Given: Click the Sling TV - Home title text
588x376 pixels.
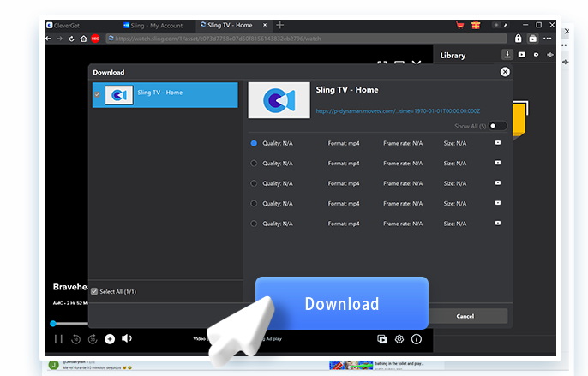Looking at the screenshot, I should click(347, 90).
